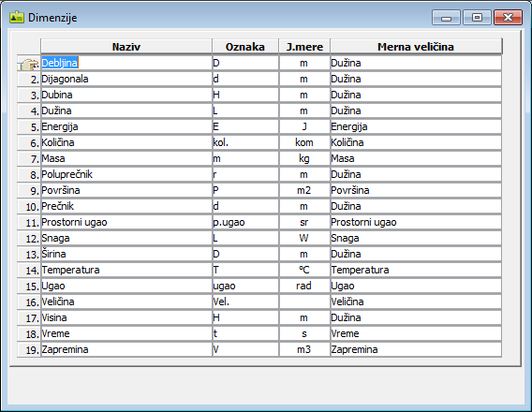Viewport: 532px width, 412px height.
Task: Click the Oznaka column header
Action: pyautogui.click(x=245, y=47)
